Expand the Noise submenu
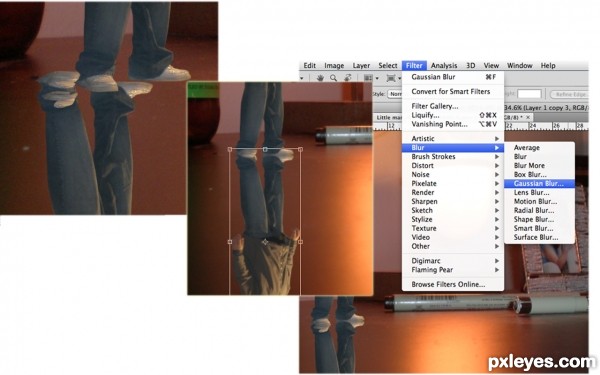 click(453, 174)
